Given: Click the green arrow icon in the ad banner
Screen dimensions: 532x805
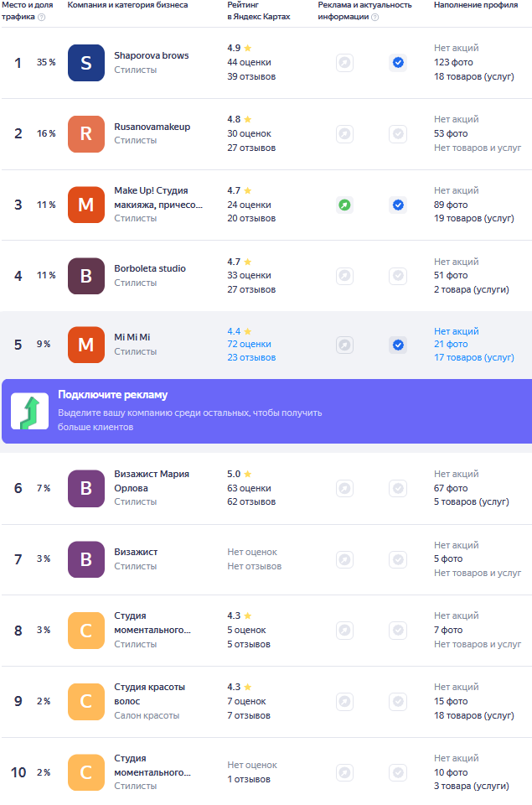Looking at the screenshot, I should 30,411.
